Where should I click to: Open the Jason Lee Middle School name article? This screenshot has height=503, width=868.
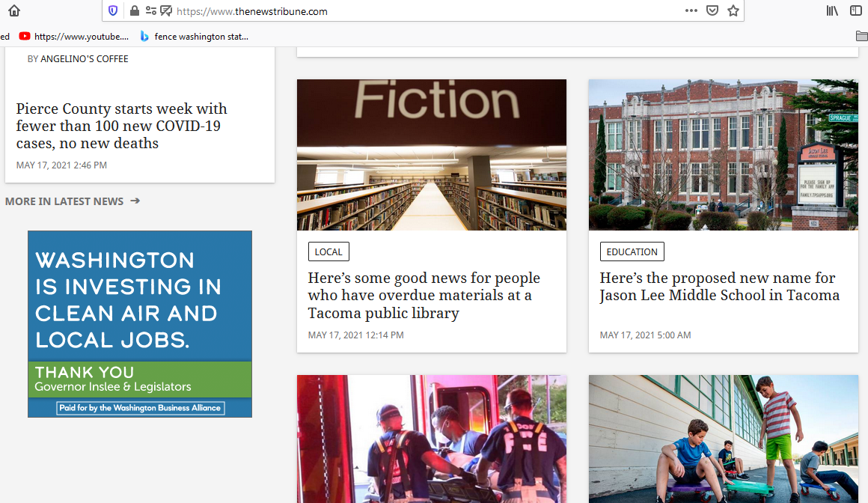tap(720, 287)
